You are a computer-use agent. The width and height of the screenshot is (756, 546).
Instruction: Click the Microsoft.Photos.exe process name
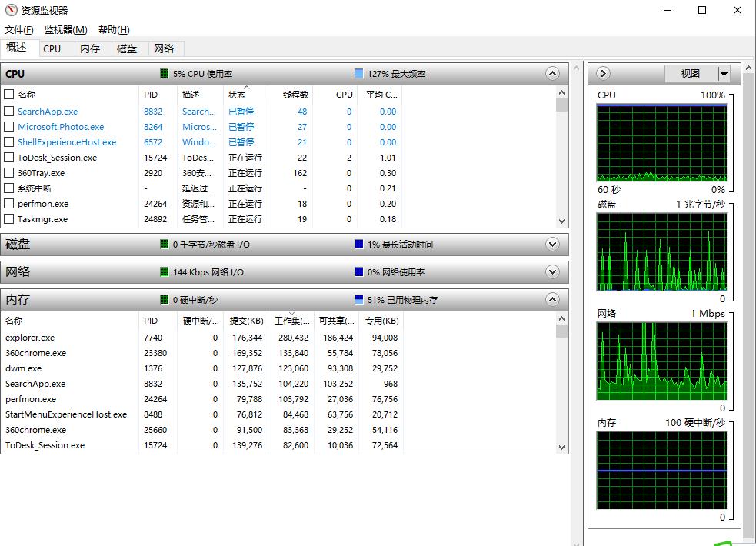[61, 127]
